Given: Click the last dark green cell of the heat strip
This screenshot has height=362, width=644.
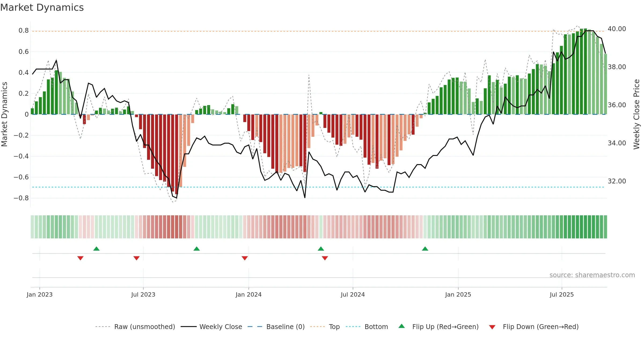Looking at the screenshot, I should (605, 227).
